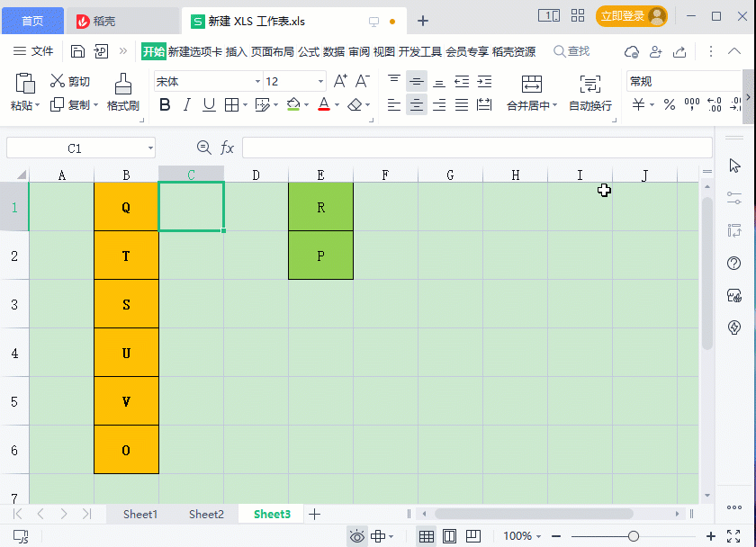Click the zoom magnifier beside fx
Screen dimensions: 756x547
pyautogui.click(x=204, y=148)
